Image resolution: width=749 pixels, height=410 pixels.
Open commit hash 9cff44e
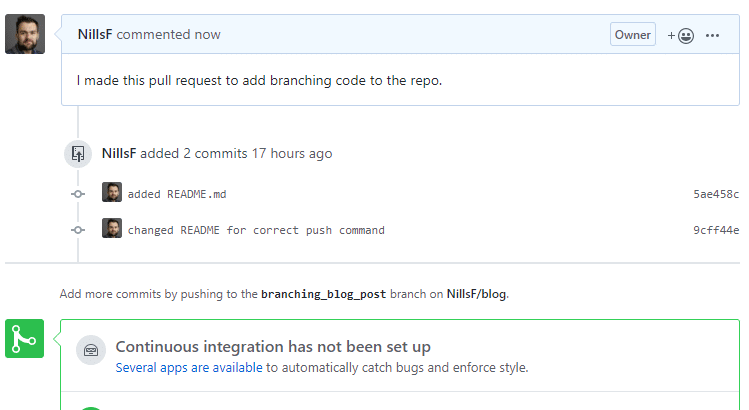(716, 230)
